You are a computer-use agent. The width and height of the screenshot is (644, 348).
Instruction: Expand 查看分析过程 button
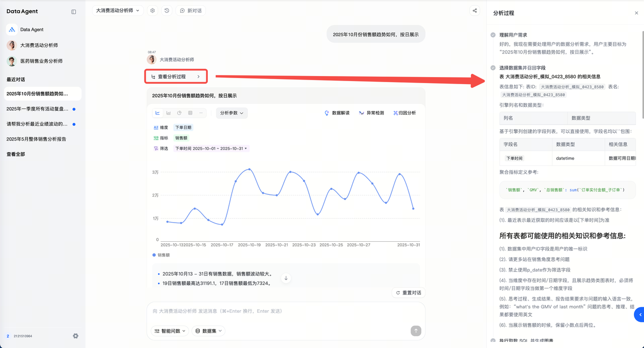(x=176, y=77)
